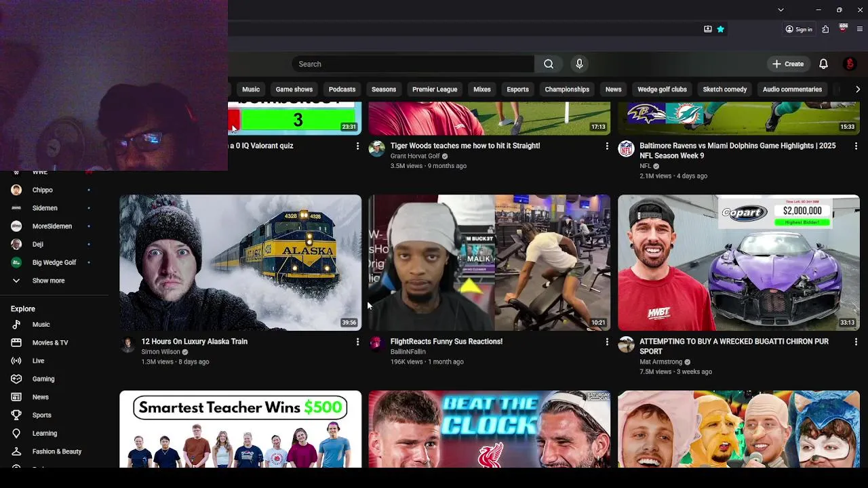Visit Mat Armstrong channel name

pos(661,362)
